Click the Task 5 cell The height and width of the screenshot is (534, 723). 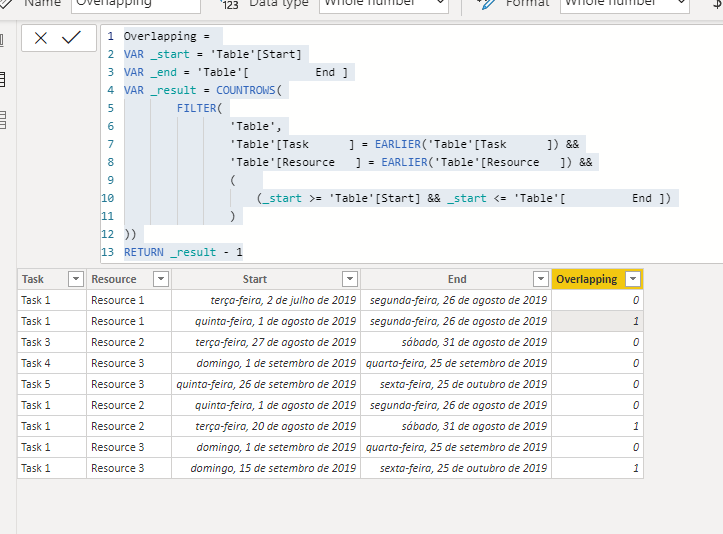point(52,384)
